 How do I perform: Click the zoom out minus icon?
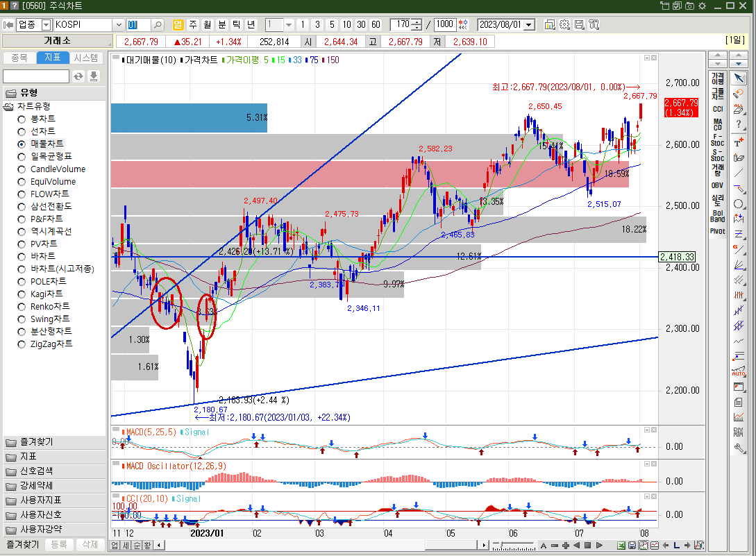pos(555,546)
